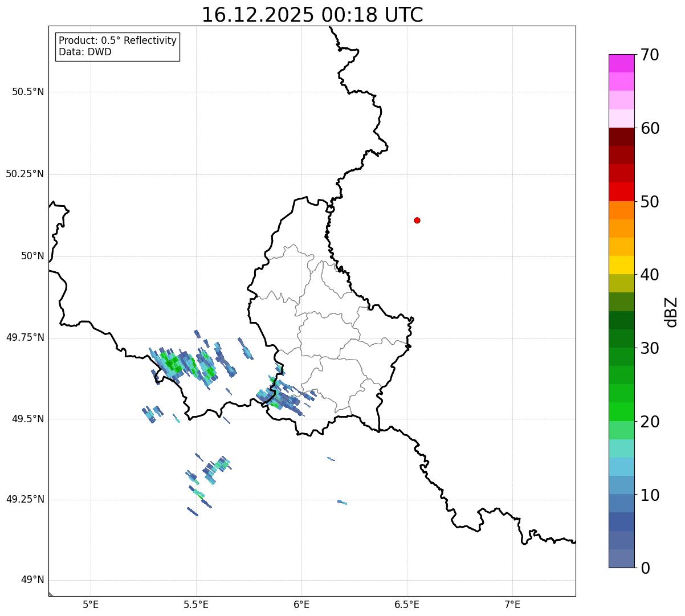Click the colorbar tick value '40'

click(x=650, y=275)
